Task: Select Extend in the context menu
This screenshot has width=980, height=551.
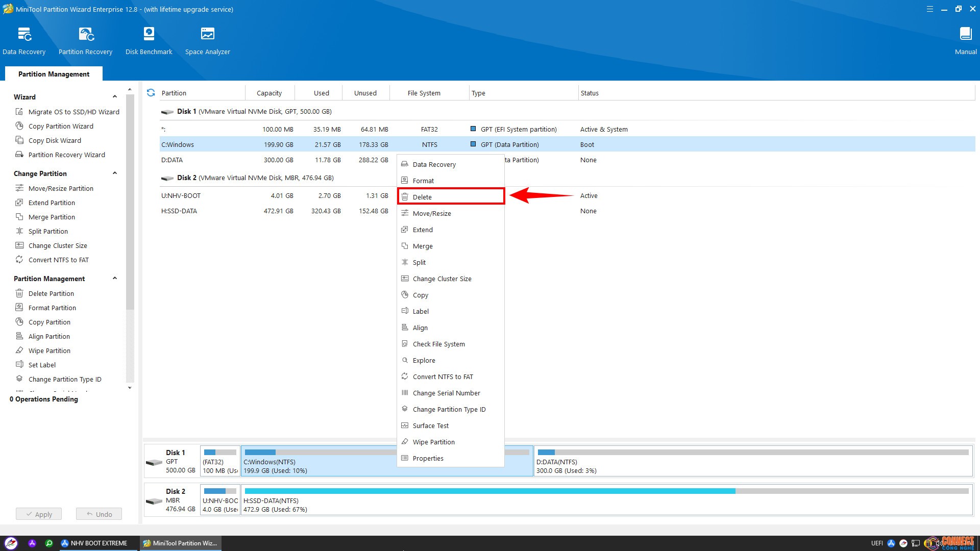Action: pos(451,230)
